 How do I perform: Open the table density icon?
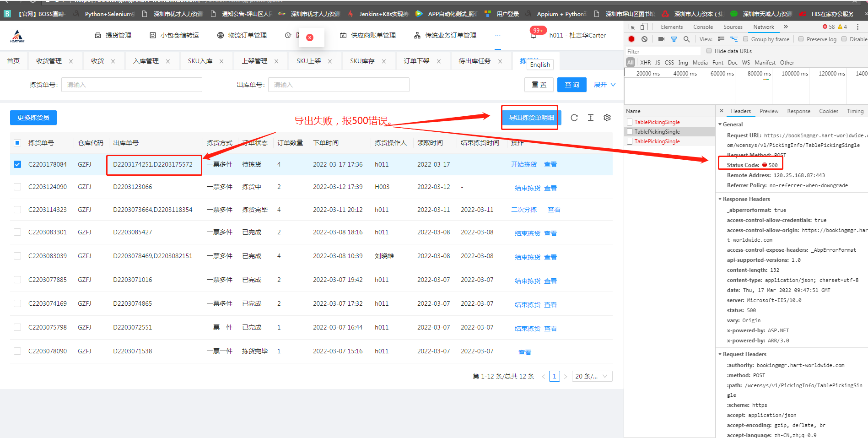click(591, 118)
